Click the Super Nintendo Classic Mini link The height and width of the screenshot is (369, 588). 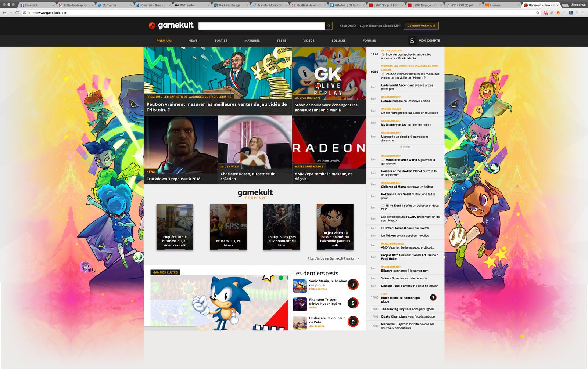pos(380,26)
